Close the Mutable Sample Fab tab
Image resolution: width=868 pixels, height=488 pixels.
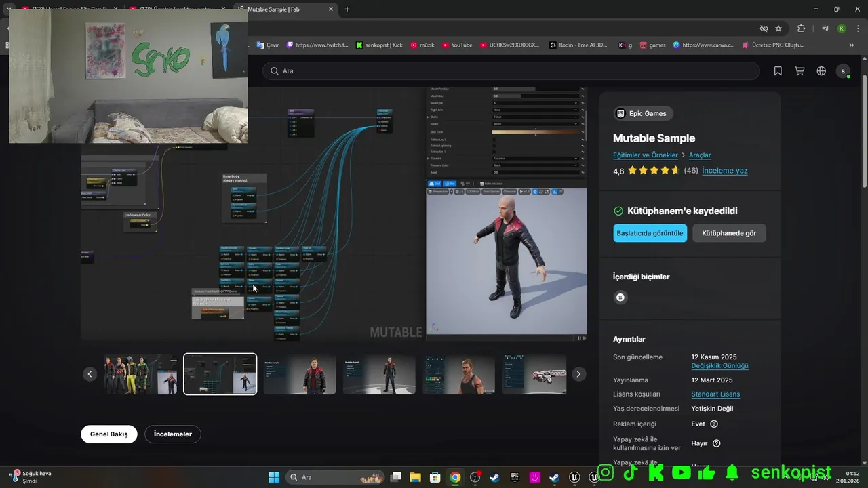coord(331,9)
